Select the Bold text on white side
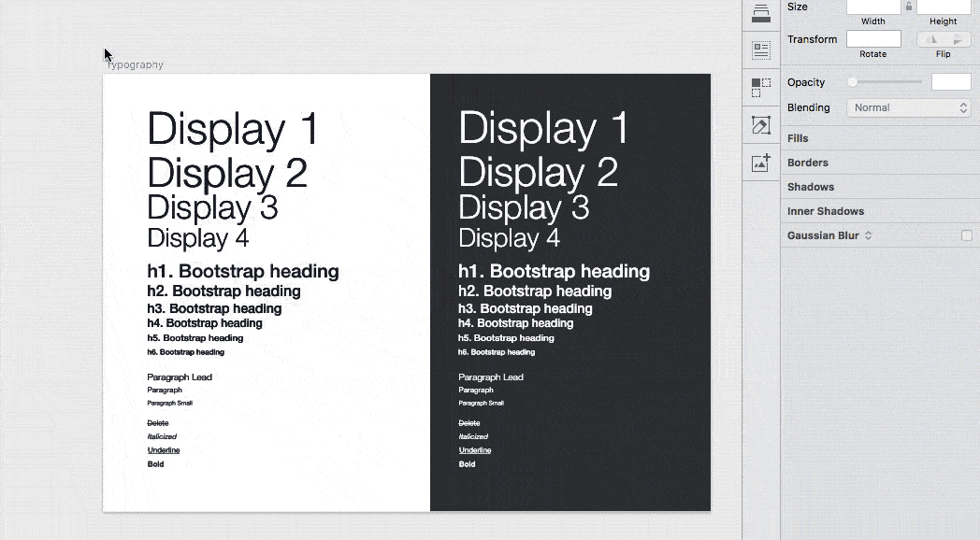 tap(155, 464)
